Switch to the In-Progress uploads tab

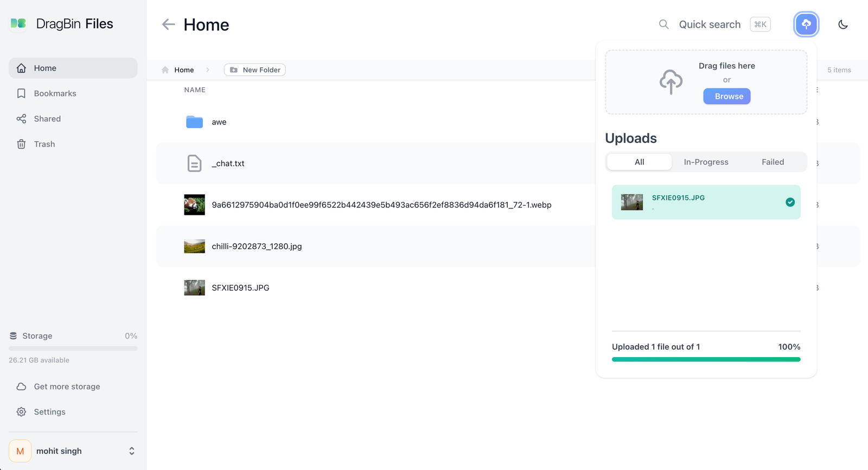[x=706, y=162]
